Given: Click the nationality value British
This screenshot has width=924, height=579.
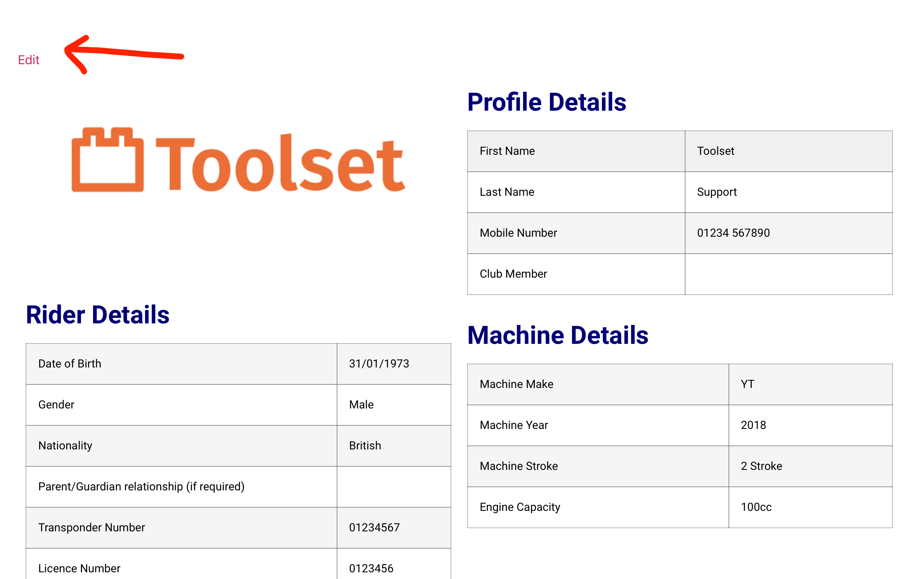Looking at the screenshot, I should point(365,445).
